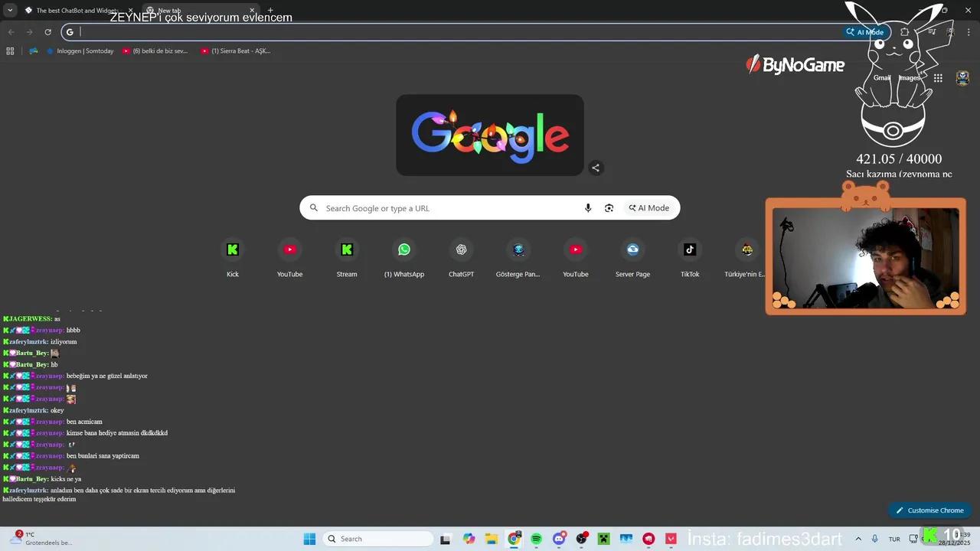
Task: Open the ChatGPT shortcut tile
Action: pyautogui.click(x=461, y=249)
